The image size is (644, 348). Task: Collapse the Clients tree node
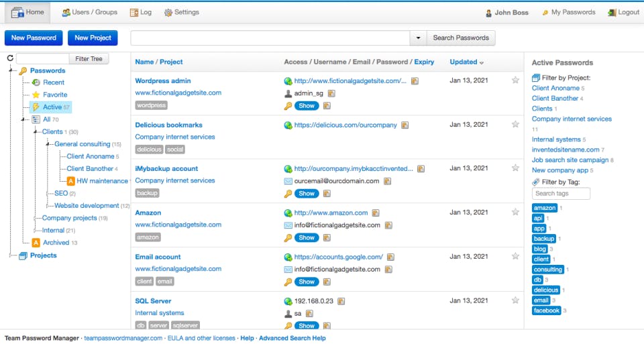pyautogui.click(x=36, y=131)
